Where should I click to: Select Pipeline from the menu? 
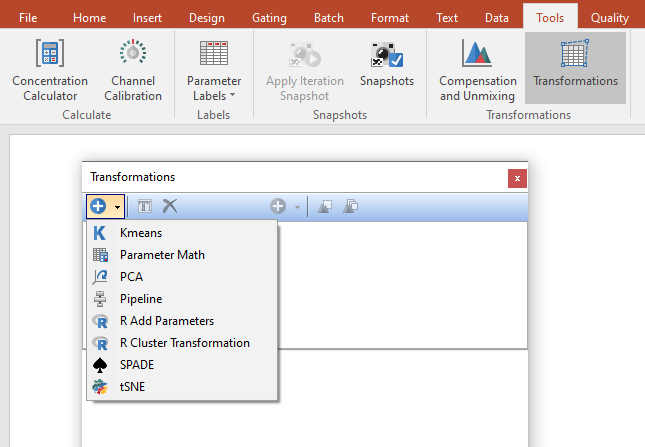pyautogui.click(x=182, y=299)
